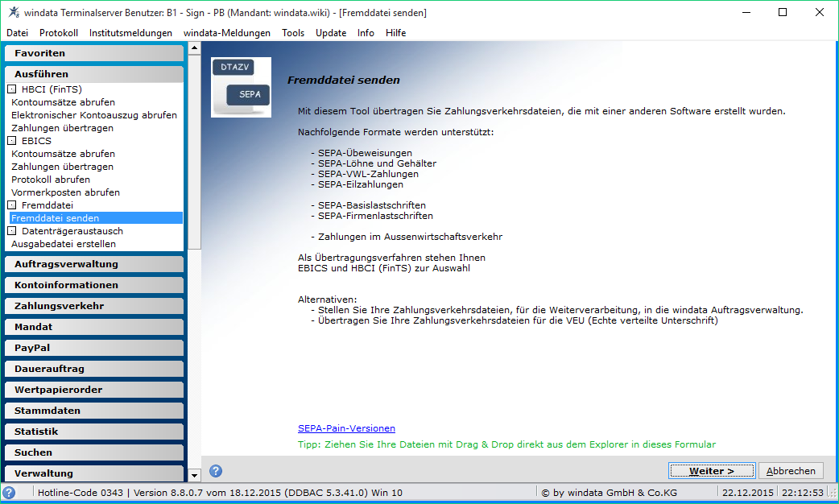Click the sidebar scrollbar down arrow

point(194,475)
